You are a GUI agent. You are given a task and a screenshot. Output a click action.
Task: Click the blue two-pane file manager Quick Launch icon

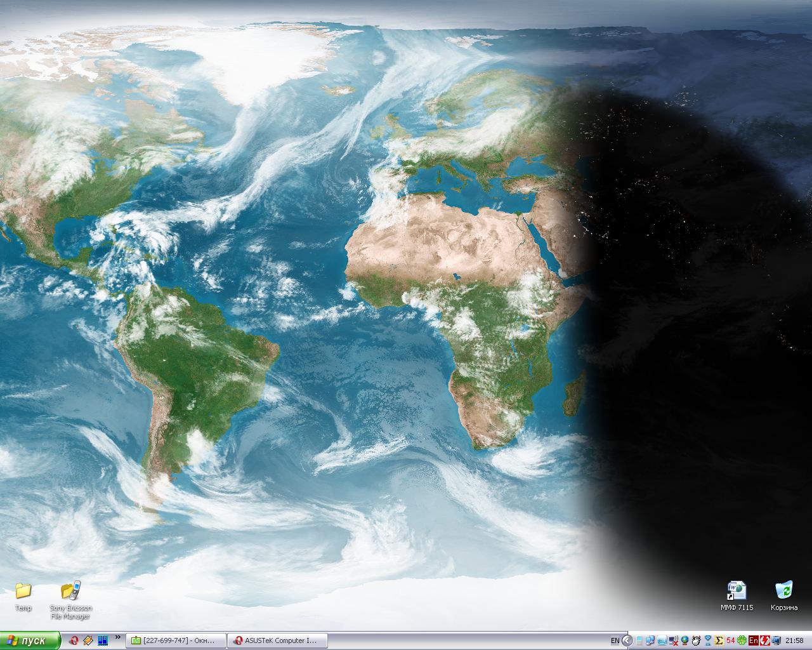click(x=103, y=640)
